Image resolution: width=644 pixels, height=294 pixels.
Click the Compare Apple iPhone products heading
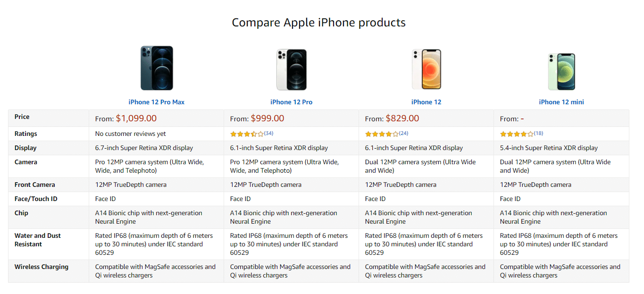[x=319, y=22]
